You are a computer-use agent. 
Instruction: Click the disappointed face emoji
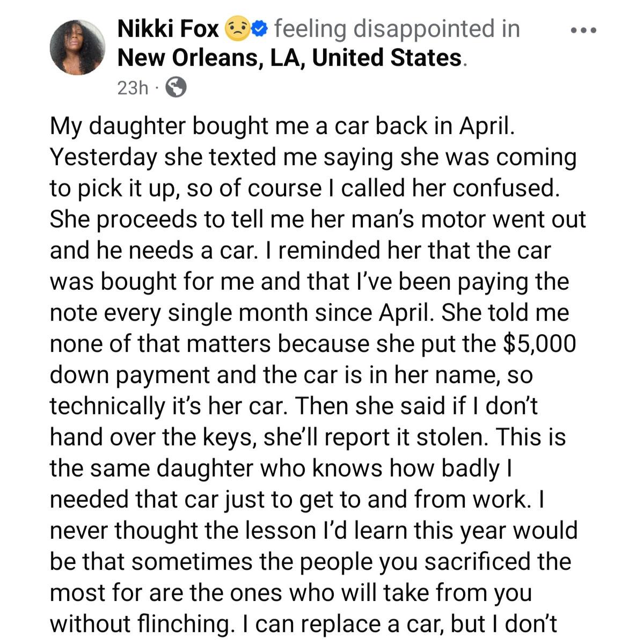[x=236, y=28]
